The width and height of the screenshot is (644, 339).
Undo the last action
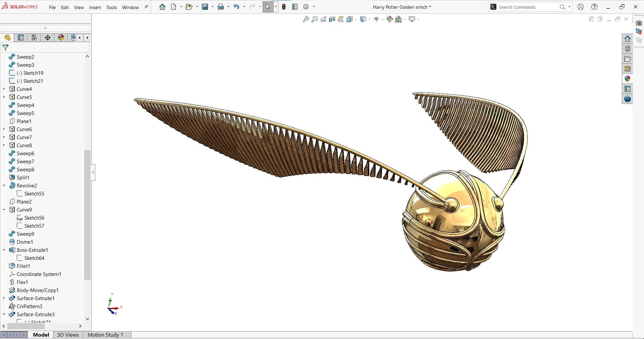(236, 7)
